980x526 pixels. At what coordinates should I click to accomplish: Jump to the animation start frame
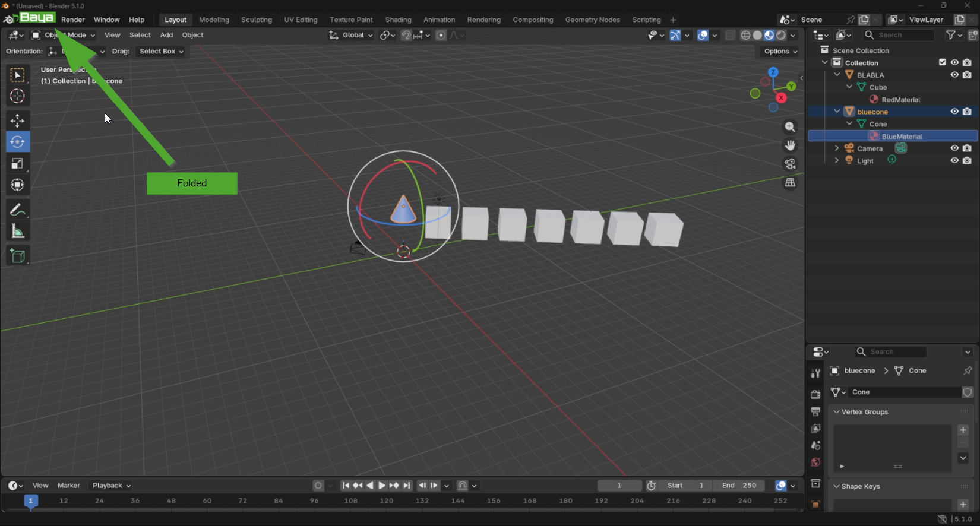click(x=346, y=486)
